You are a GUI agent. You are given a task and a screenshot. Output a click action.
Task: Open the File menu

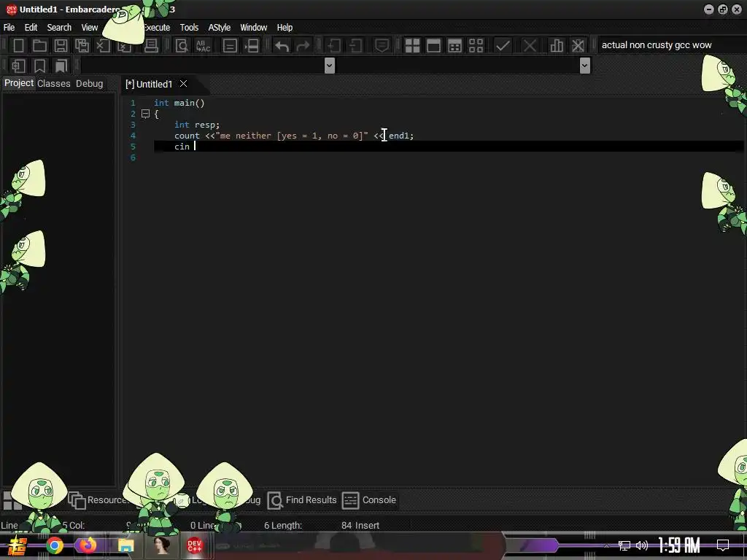point(9,27)
